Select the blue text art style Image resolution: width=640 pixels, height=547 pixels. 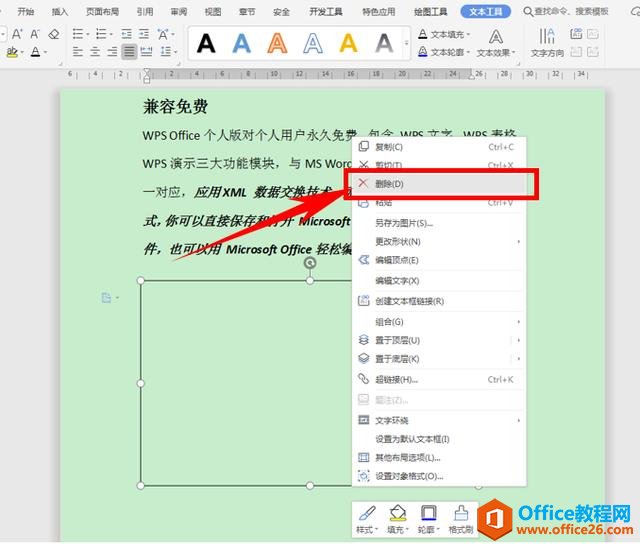click(x=242, y=44)
